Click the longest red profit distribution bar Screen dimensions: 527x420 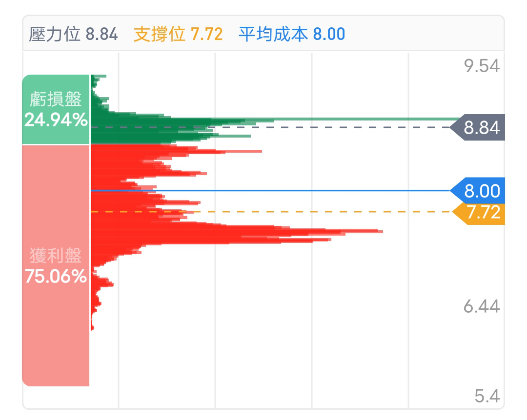[237, 231]
